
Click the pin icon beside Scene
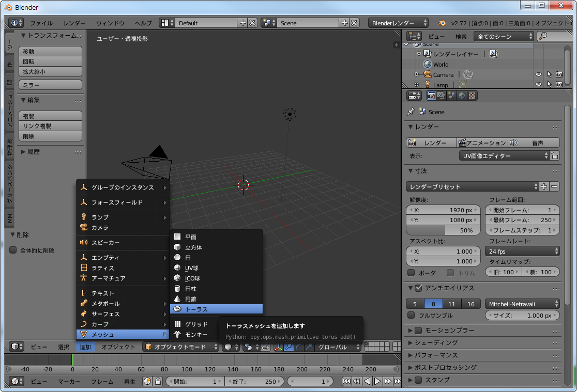(411, 112)
